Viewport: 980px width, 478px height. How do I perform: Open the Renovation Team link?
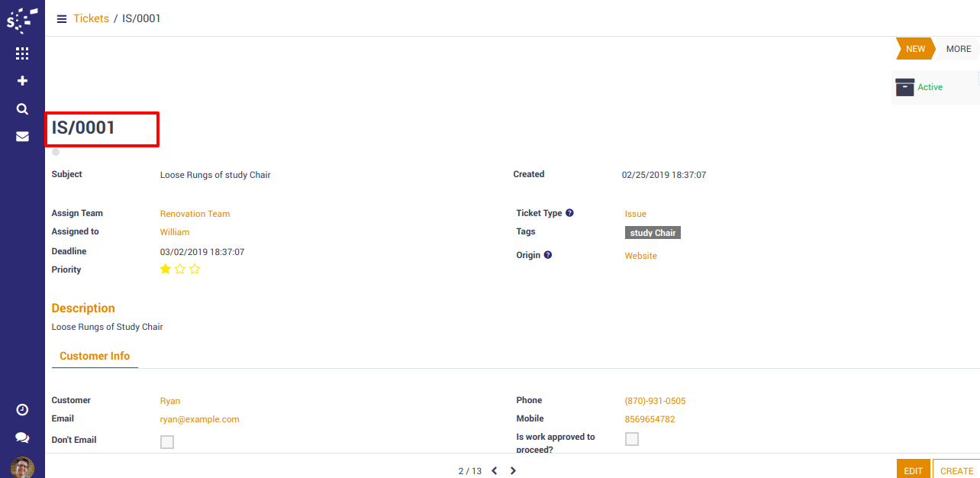pyautogui.click(x=195, y=214)
